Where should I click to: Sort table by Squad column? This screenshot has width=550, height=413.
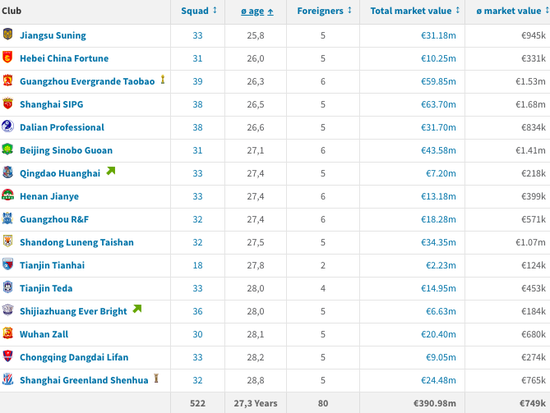[x=199, y=11]
